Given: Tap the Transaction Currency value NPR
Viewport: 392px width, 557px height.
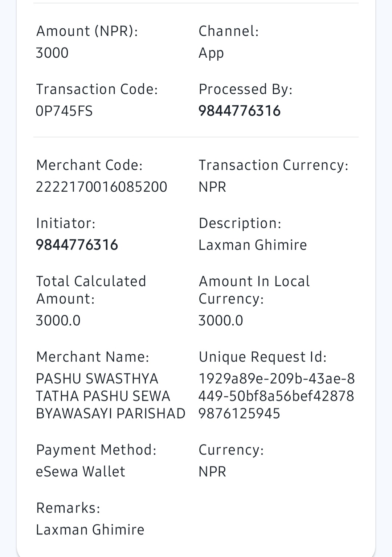Looking at the screenshot, I should (212, 187).
